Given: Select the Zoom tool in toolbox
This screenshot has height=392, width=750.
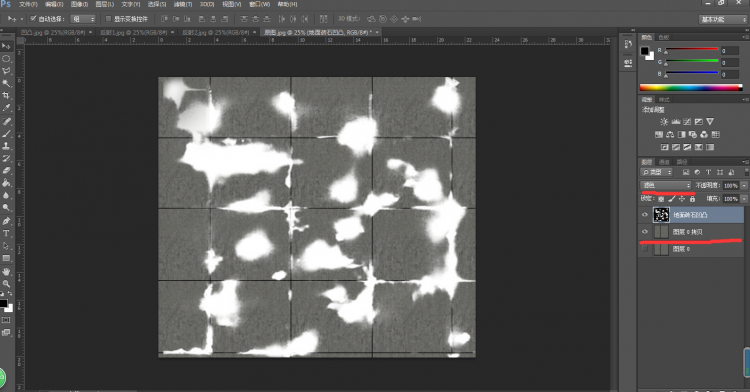Looking at the screenshot, I should [x=6, y=283].
